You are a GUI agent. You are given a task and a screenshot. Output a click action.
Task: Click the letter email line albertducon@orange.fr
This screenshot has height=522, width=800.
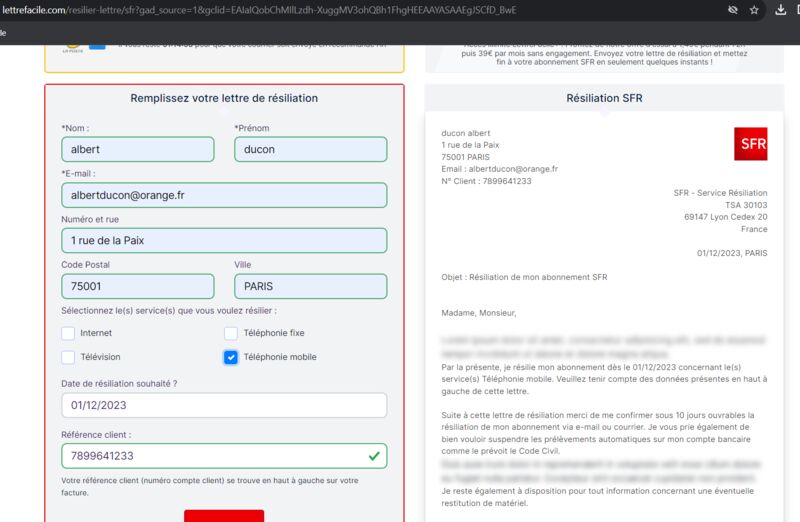pos(499,169)
